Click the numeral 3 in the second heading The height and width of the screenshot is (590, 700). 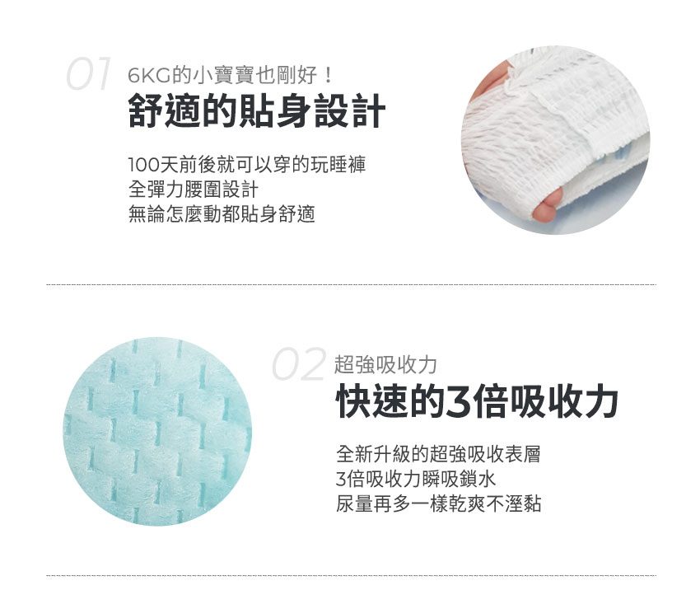click(x=458, y=401)
